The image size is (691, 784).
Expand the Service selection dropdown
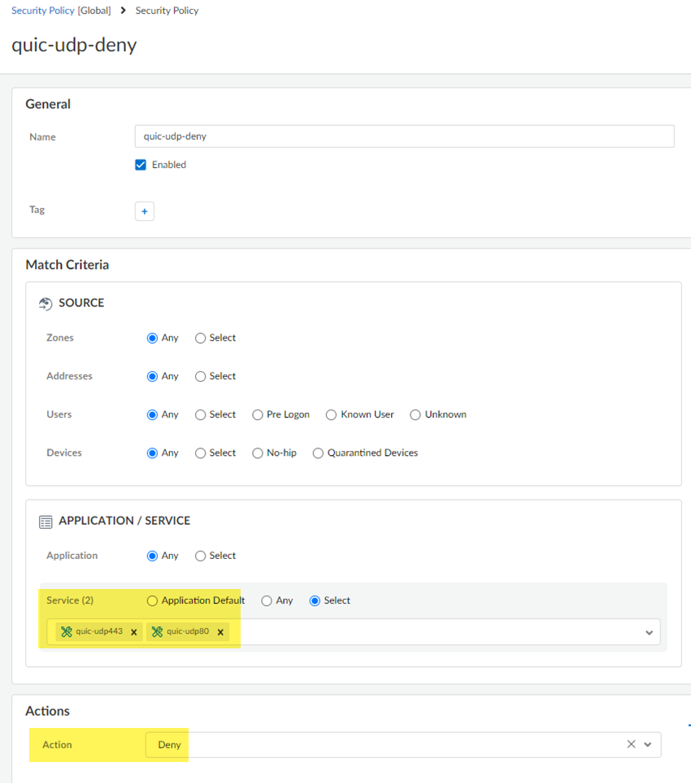coord(649,632)
